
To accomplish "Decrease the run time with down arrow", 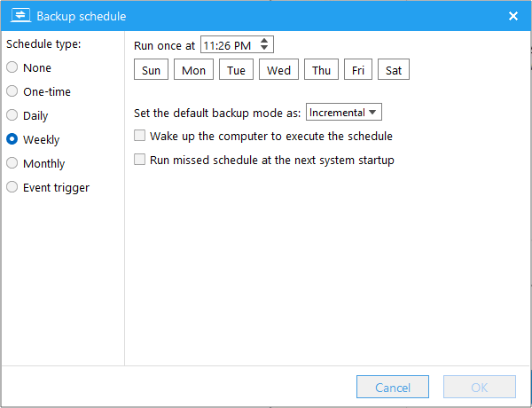I will click(x=266, y=48).
